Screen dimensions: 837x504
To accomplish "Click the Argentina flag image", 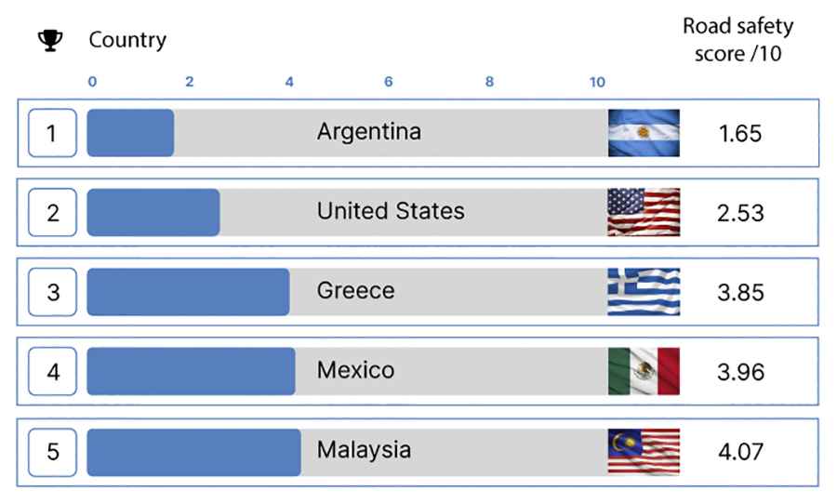I will (x=644, y=133).
